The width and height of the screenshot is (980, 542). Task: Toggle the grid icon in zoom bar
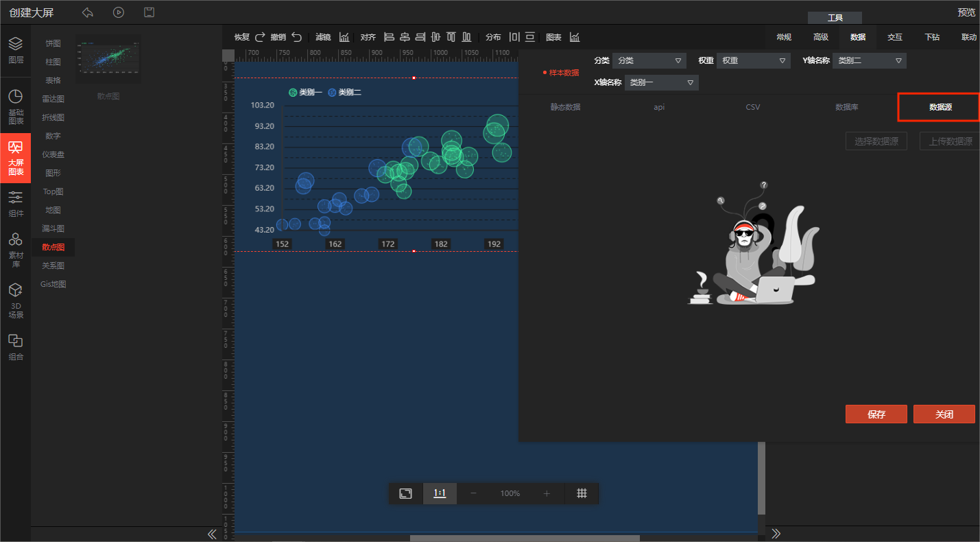[x=582, y=493]
